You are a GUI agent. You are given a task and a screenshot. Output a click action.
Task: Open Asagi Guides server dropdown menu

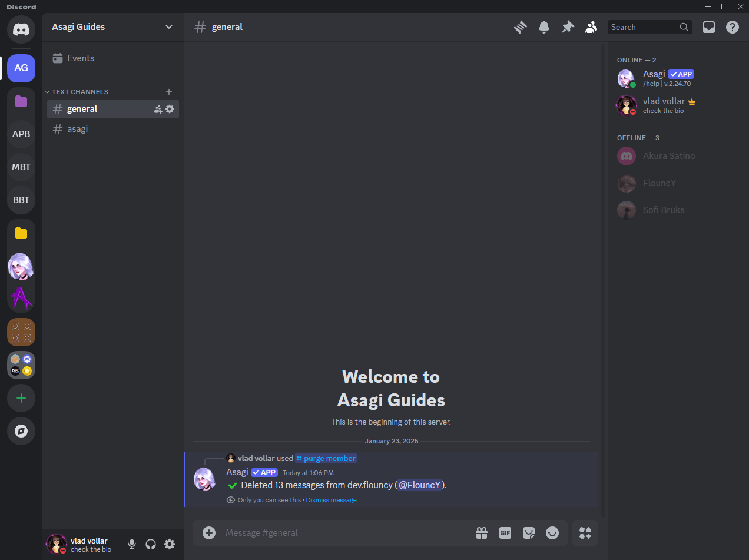112,27
